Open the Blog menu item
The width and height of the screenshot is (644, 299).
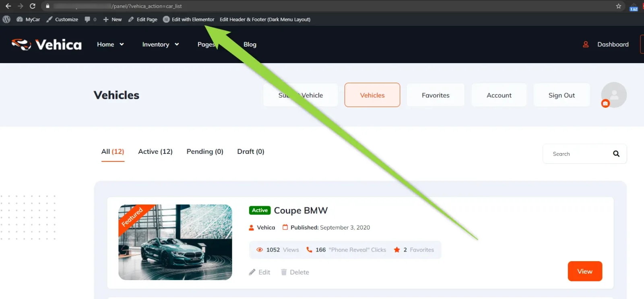[250, 44]
